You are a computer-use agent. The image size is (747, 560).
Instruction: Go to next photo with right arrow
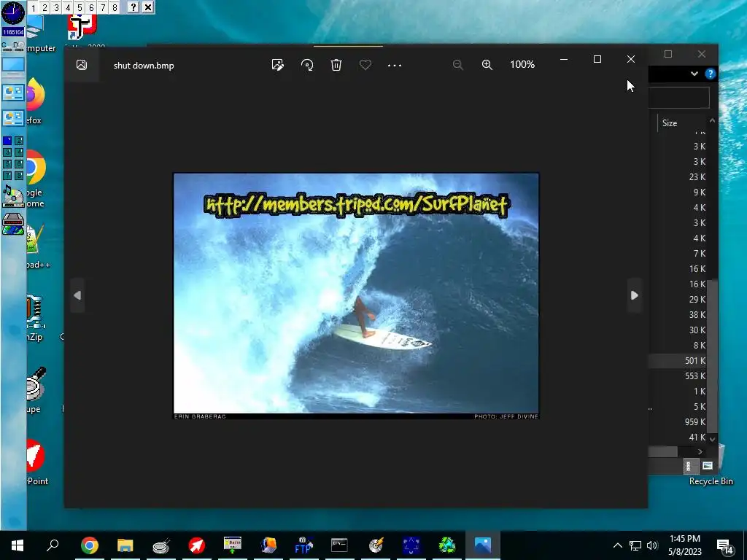(634, 295)
